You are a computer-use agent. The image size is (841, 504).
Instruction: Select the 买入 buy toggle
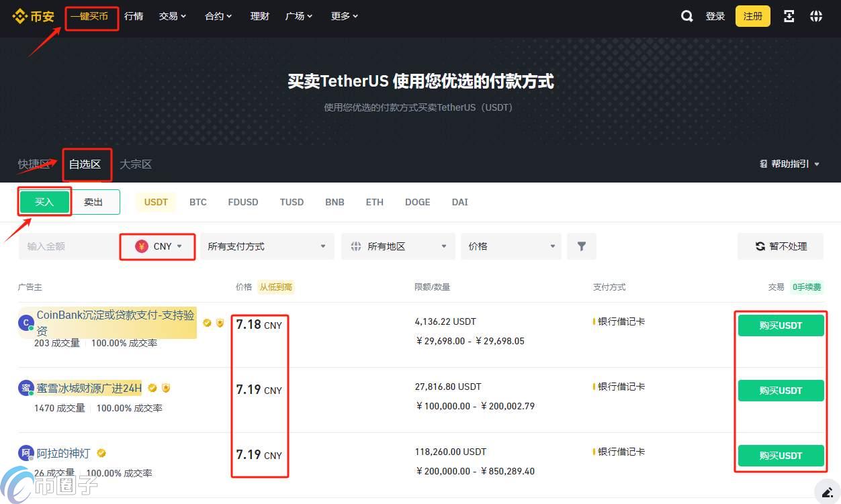[44, 201]
